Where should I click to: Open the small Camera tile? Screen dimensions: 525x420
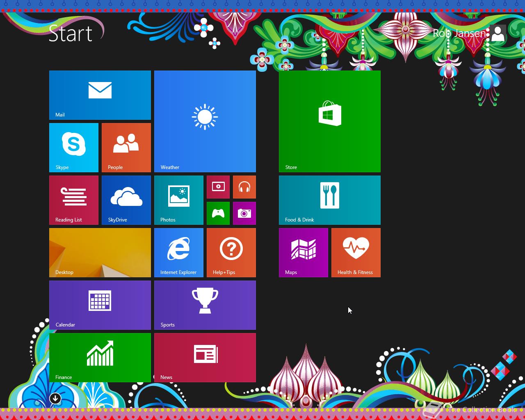244,213
